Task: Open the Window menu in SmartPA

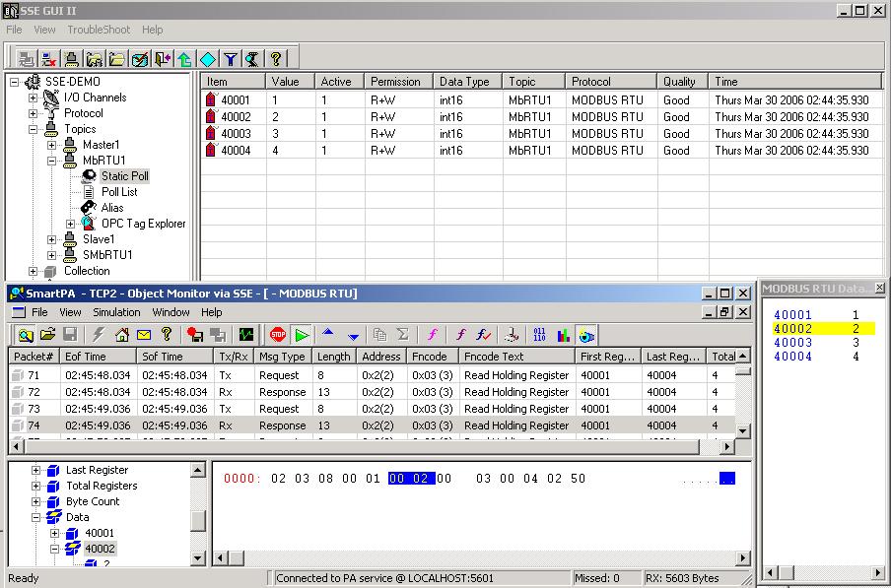Action: [171, 312]
